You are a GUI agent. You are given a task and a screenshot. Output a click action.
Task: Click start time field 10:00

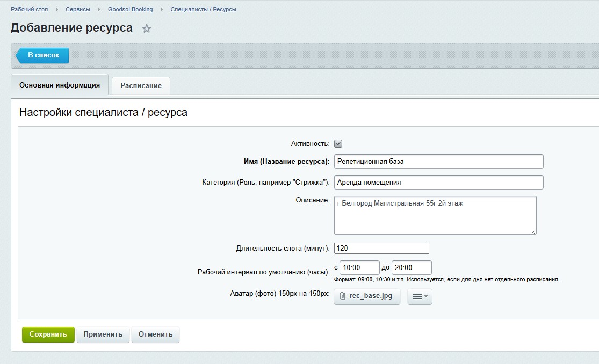click(359, 268)
